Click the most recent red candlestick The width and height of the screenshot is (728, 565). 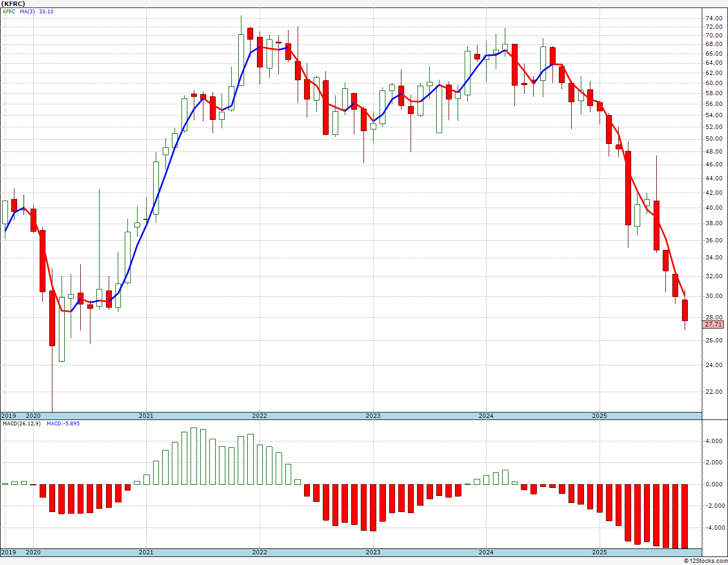tap(685, 310)
